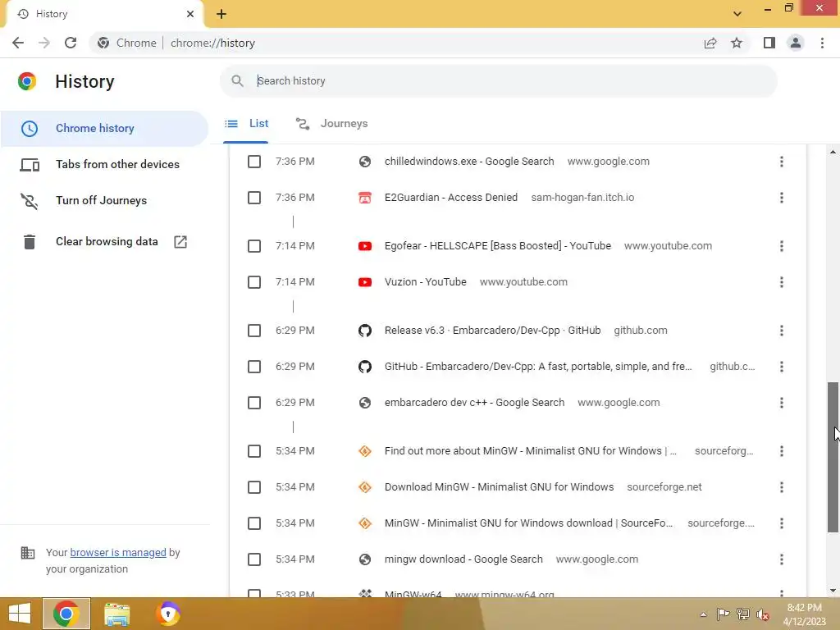Click the external-link icon beside Clear browsing data
This screenshot has height=630, width=840.
pyautogui.click(x=180, y=242)
